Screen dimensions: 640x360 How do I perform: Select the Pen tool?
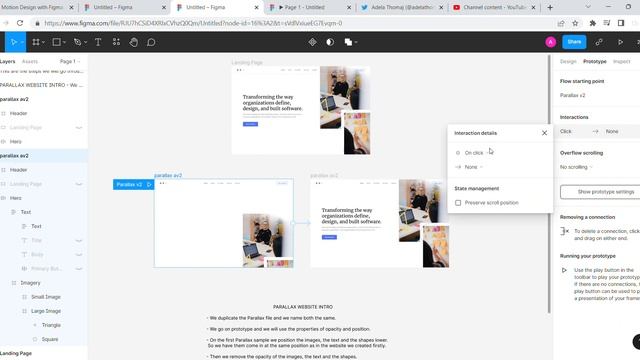click(x=77, y=42)
